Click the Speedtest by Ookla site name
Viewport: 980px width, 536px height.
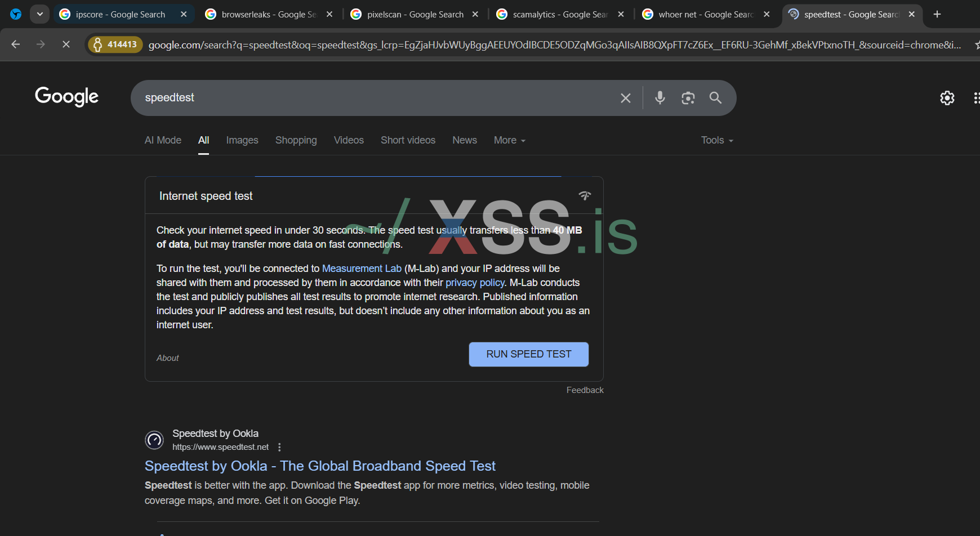coord(215,434)
